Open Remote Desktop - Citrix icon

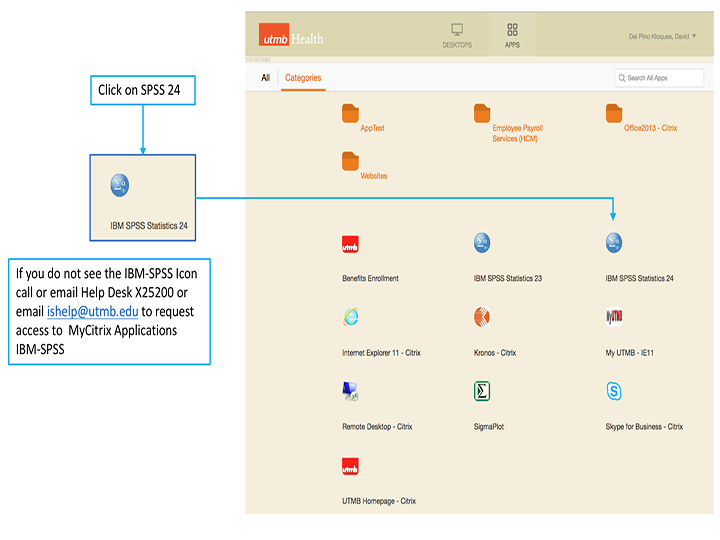pyautogui.click(x=350, y=391)
